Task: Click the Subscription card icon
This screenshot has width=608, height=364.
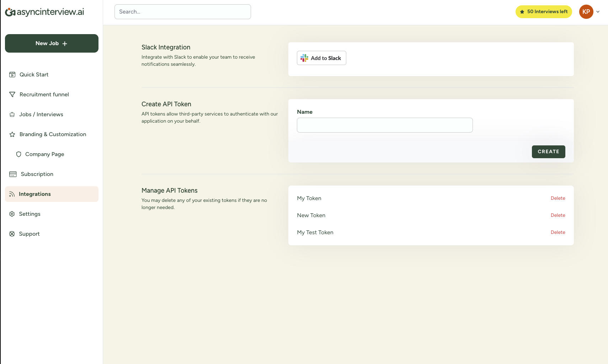Action: (x=13, y=174)
